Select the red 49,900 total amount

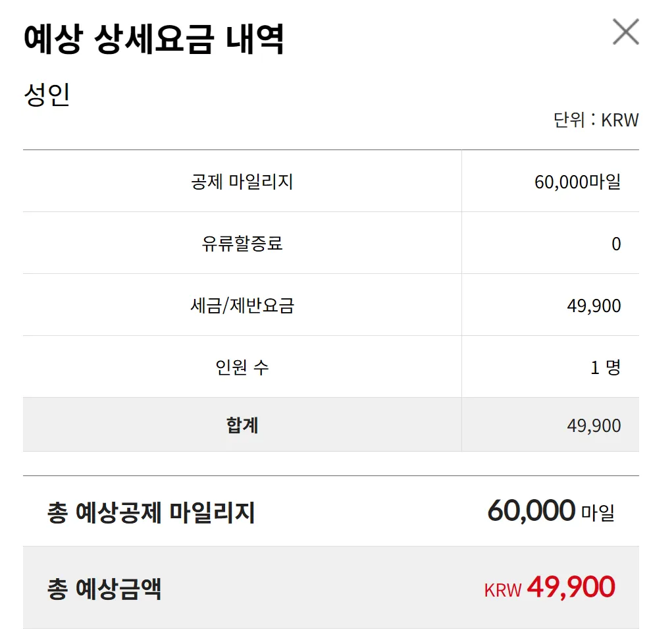pyautogui.click(x=571, y=587)
